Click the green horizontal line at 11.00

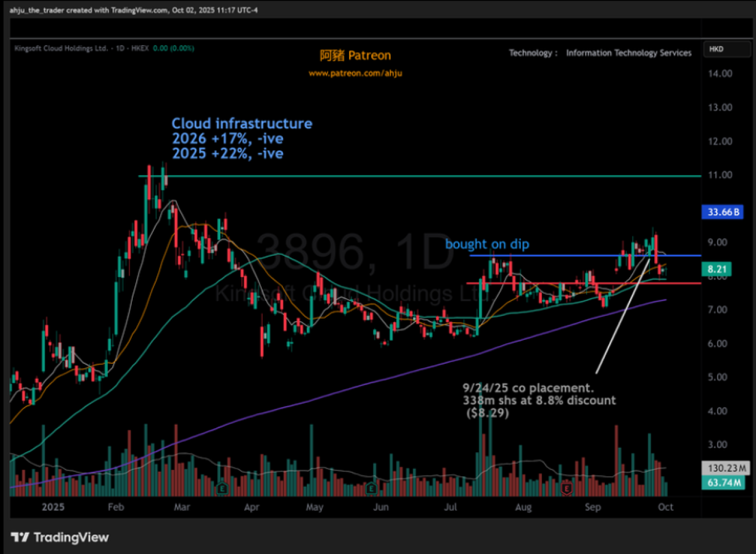(x=389, y=176)
